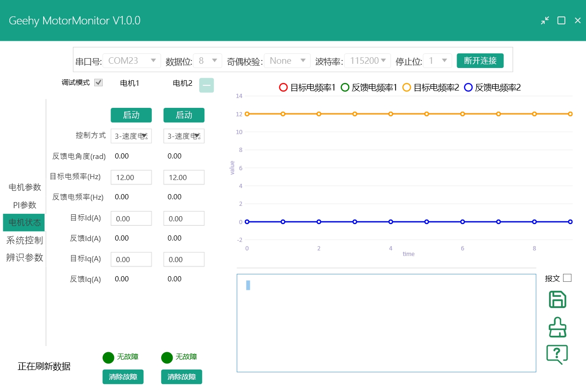Click inside the message log text area
Screen dimensions: 586x392
point(386,323)
